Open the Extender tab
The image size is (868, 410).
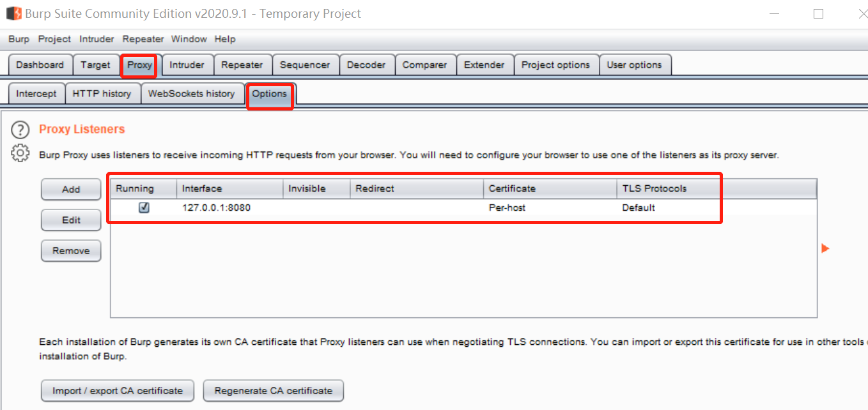click(484, 65)
